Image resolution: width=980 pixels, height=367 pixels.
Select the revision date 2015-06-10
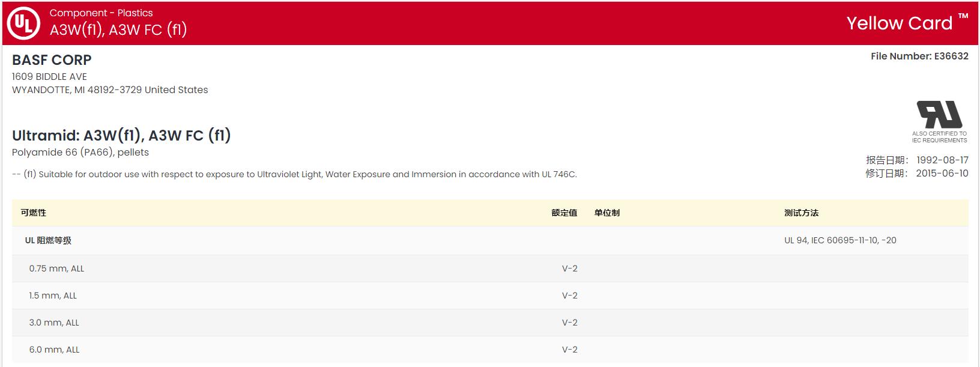click(x=942, y=174)
